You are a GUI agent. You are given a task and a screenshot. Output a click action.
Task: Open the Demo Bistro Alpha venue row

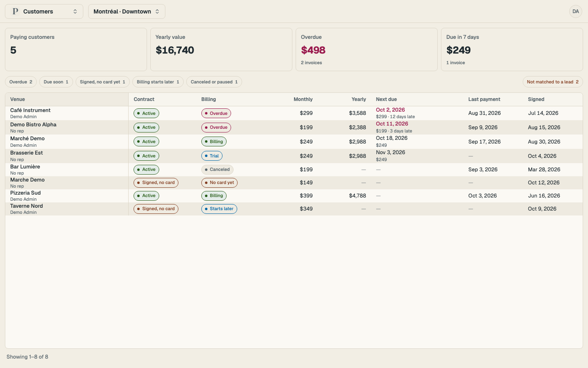click(x=294, y=128)
